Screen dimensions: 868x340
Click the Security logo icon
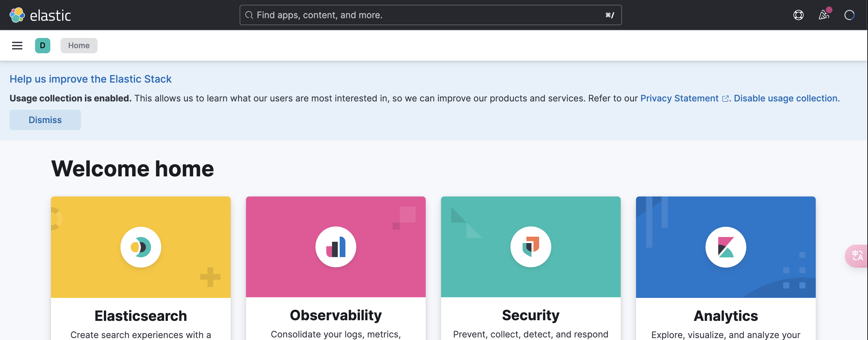[531, 247]
